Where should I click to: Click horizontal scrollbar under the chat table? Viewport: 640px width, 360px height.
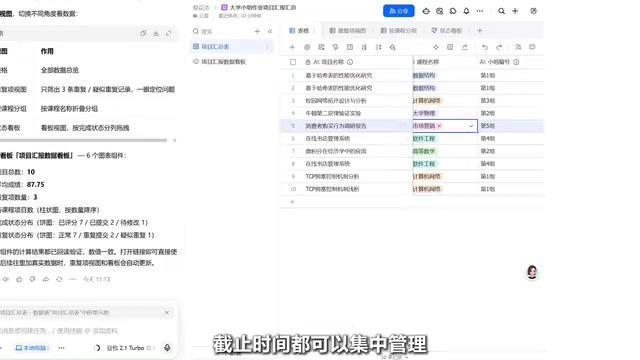83,140
